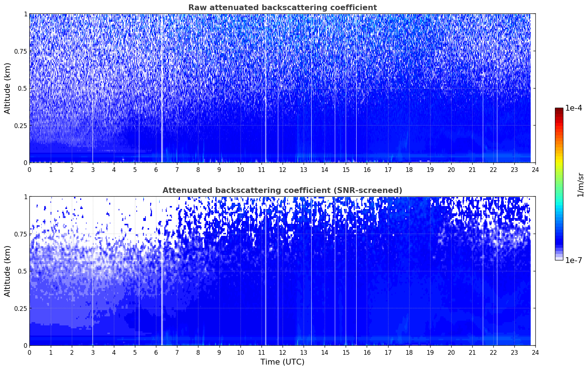The width and height of the screenshot is (588, 370).
Task: Click hour tick "10" under the SNR-screened plot
Action: [240, 352]
